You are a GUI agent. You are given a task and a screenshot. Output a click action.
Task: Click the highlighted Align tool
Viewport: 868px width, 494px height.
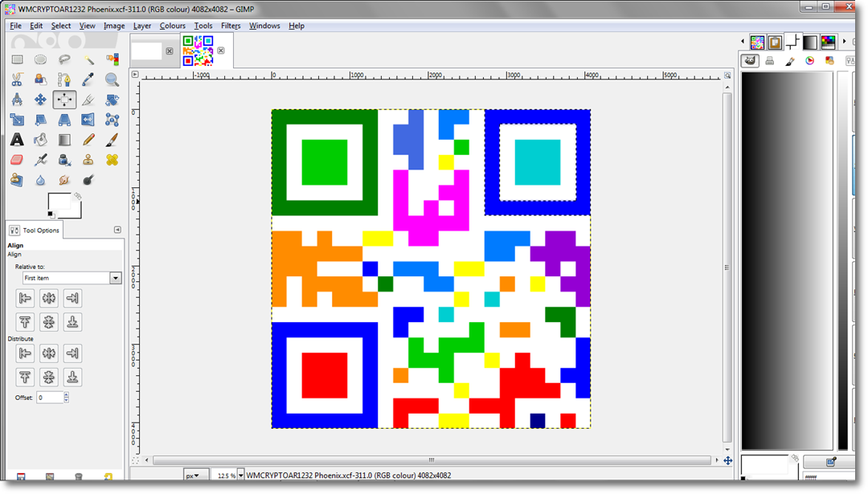coord(64,100)
